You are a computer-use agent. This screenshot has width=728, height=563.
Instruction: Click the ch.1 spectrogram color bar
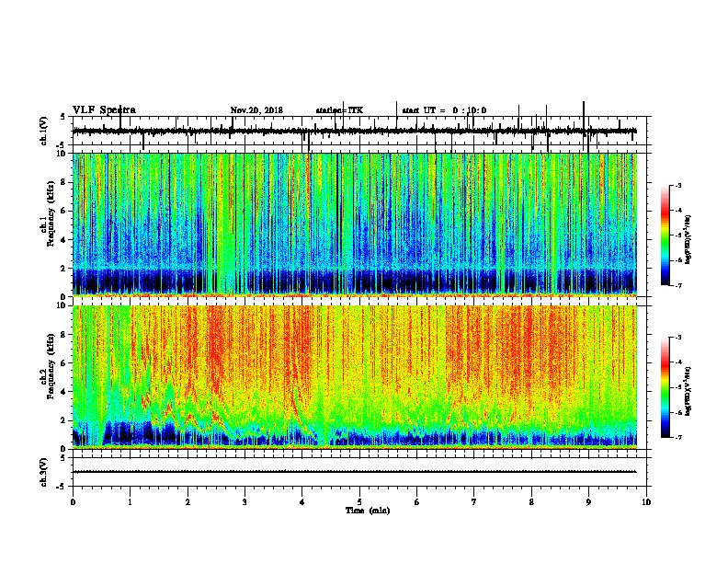pos(665,236)
